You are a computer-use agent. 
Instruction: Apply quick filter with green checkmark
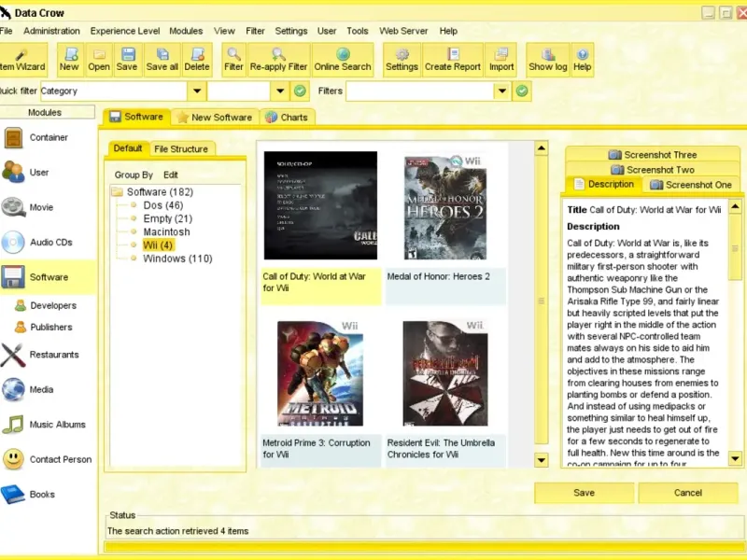[x=300, y=91]
